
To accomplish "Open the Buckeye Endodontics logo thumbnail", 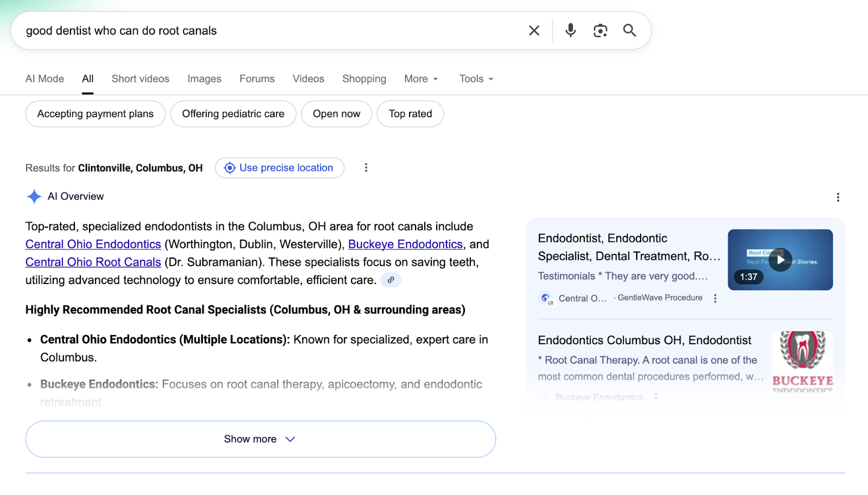I will click(x=802, y=361).
